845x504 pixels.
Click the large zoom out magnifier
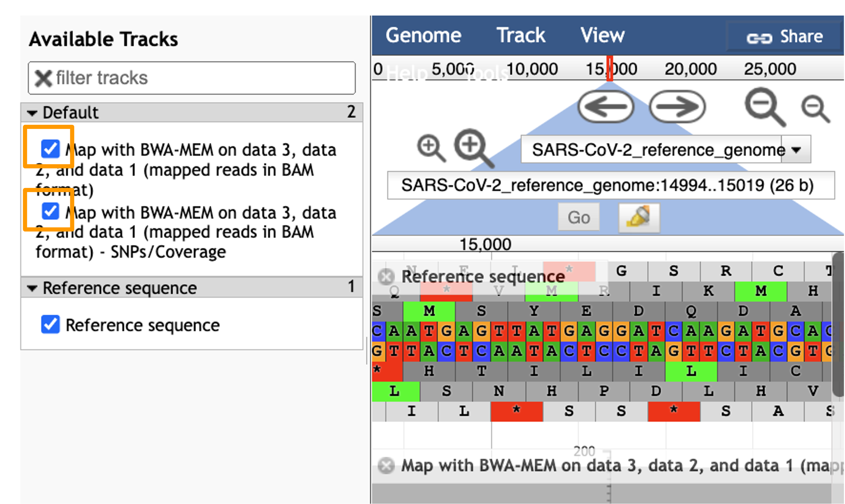(x=766, y=107)
